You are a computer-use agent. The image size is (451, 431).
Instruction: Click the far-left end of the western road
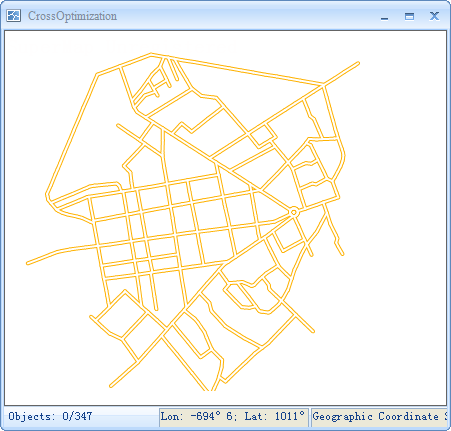click(28, 263)
